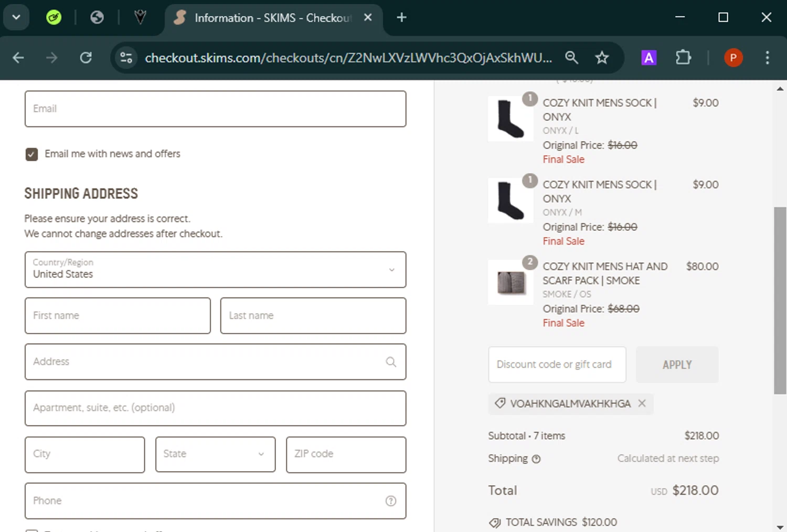Click the address search magnifier icon

[391, 362]
